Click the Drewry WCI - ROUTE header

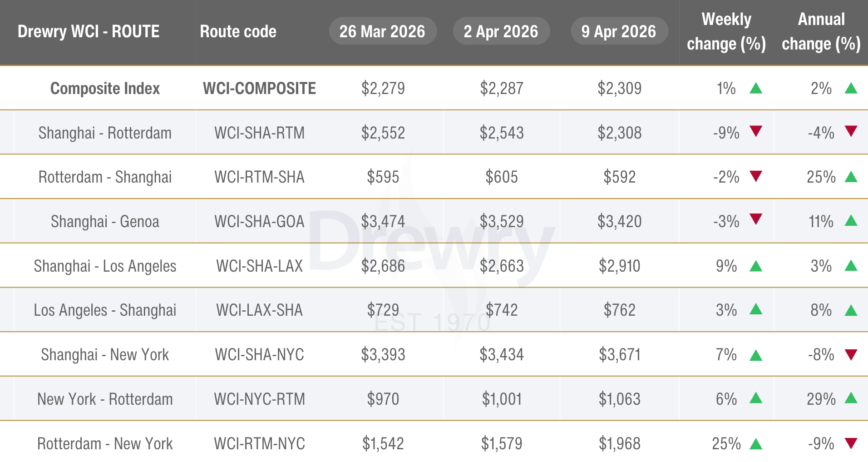(89, 31)
